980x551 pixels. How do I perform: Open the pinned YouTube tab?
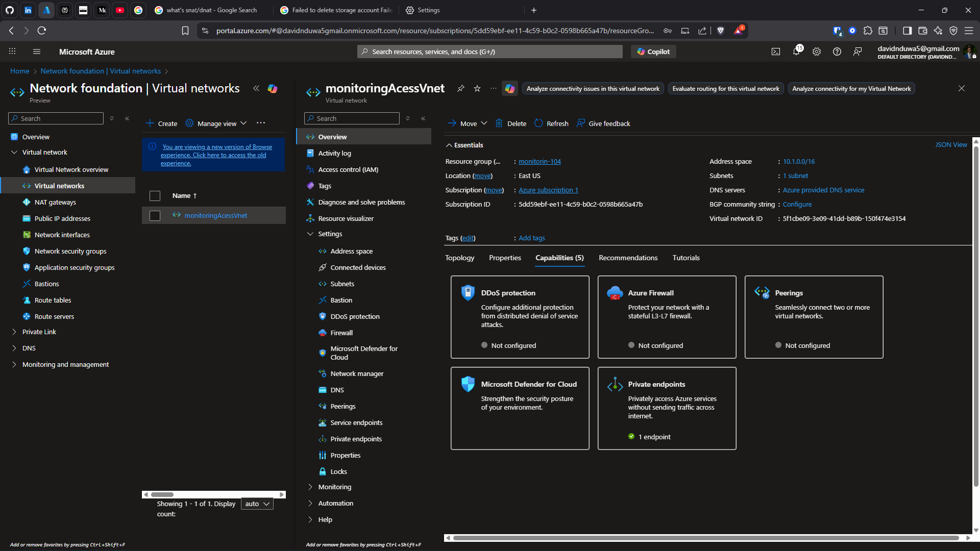(120, 10)
